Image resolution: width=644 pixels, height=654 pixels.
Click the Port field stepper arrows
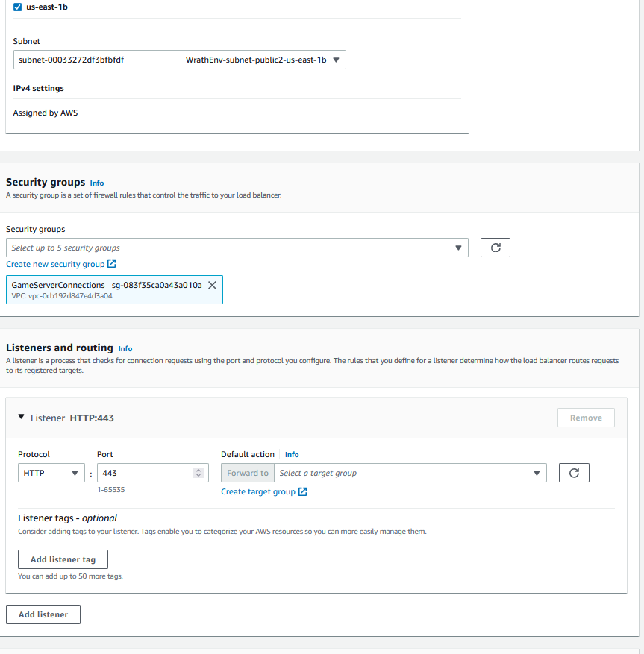[x=198, y=473]
